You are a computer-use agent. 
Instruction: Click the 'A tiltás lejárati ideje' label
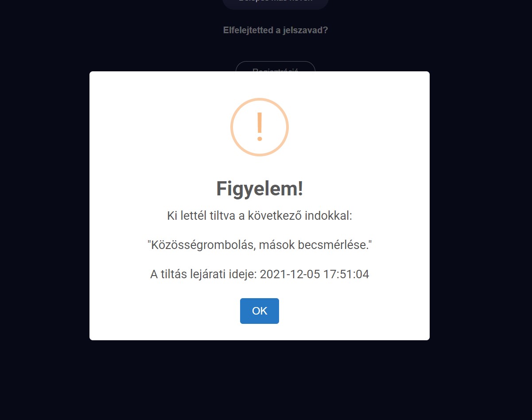point(203,274)
